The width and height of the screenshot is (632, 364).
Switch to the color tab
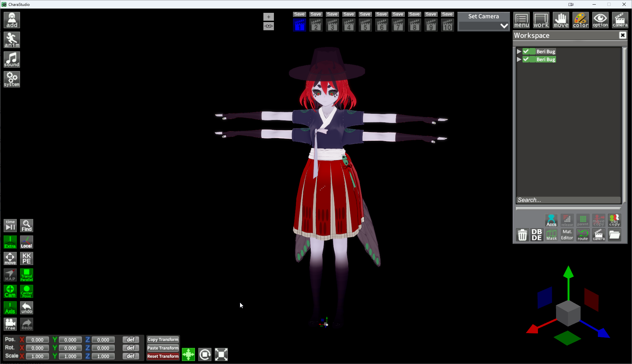581,20
